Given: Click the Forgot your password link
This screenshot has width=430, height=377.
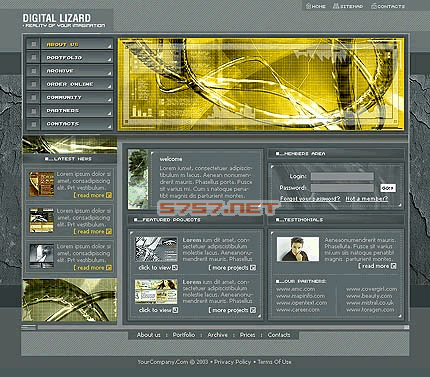Looking at the screenshot, I should click(x=310, y=199).
